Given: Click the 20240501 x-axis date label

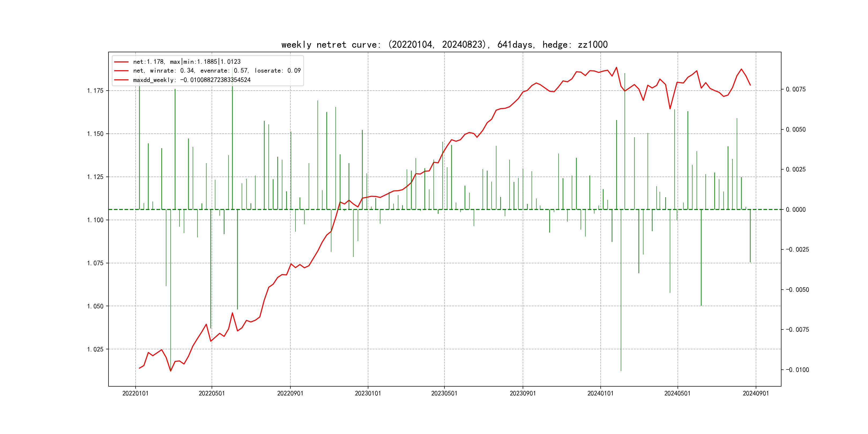Looking at the screenshot, I should click(x=677, y=393).
